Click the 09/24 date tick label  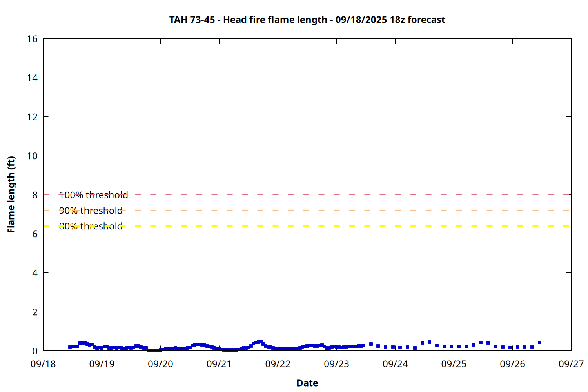click(395, 364)
